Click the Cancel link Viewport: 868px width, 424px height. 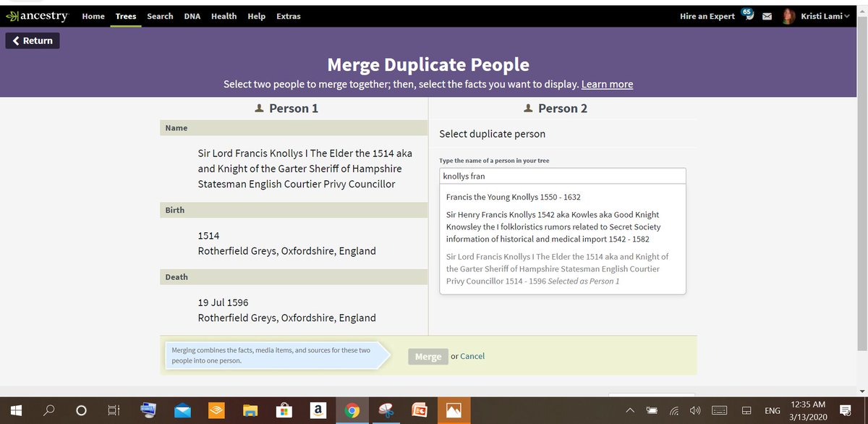472,356
